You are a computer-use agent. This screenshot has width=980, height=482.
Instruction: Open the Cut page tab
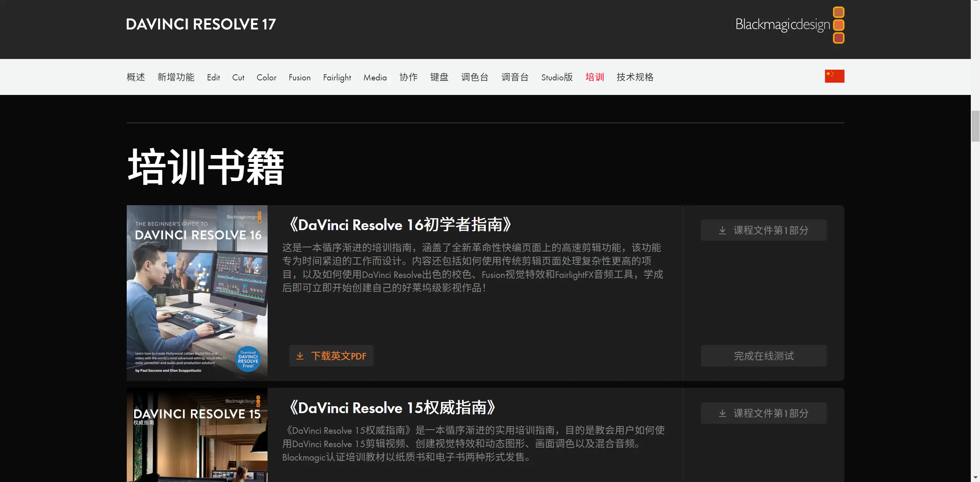click(x=238, y=77)
